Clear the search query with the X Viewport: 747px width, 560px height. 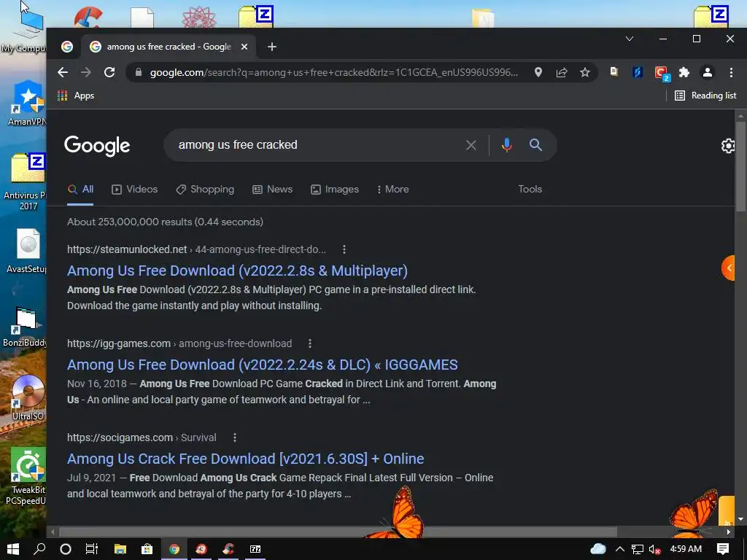point(471,145)
